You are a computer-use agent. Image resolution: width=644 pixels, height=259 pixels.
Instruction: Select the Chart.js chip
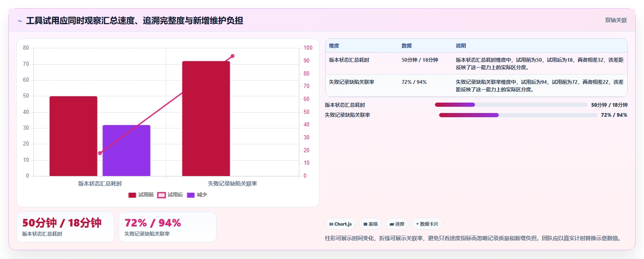click(x=341, y=224)
